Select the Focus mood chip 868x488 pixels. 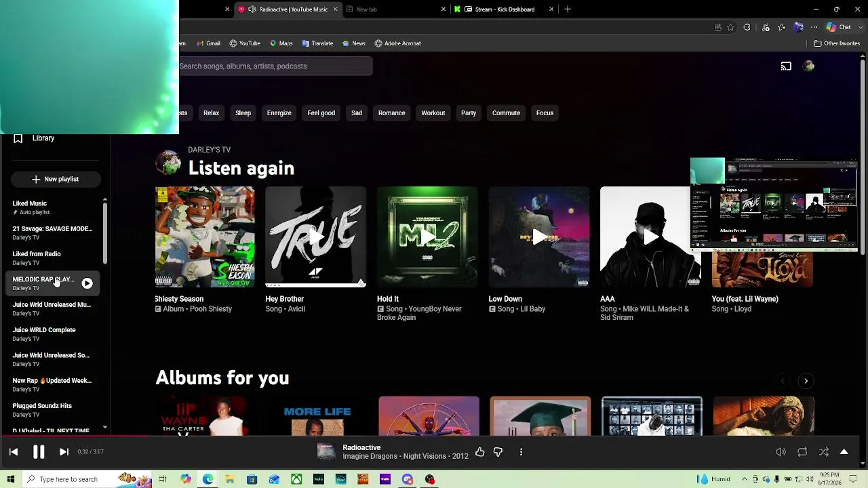point(545,113)
